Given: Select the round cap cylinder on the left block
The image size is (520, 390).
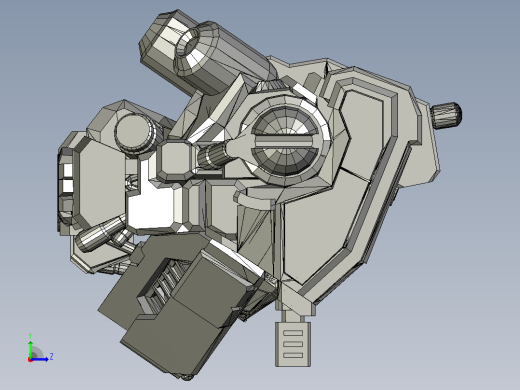Looking at the screenshot, I should (136, 134).
